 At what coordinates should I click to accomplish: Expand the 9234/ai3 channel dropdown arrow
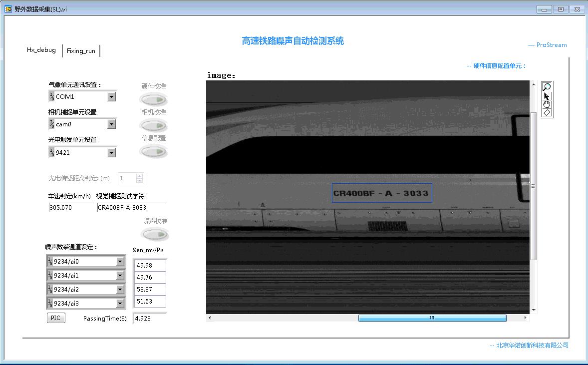(120, 303)
